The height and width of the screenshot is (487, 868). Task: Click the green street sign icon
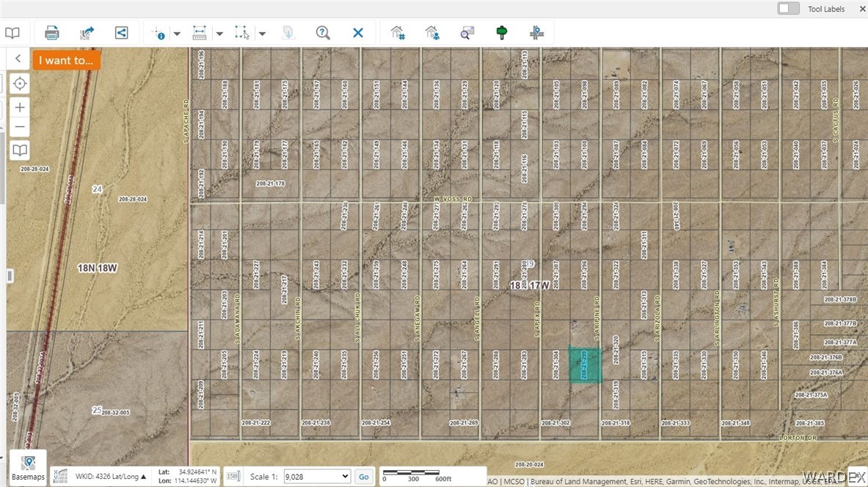pos(502,33)
